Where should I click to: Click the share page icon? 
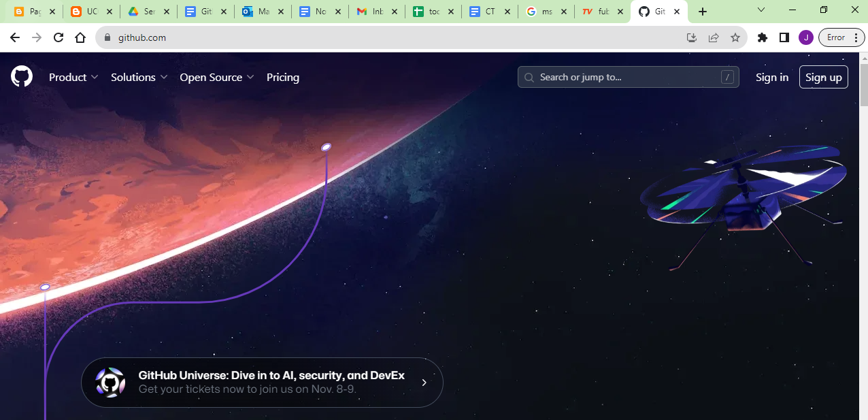click(x=714, y=37)
